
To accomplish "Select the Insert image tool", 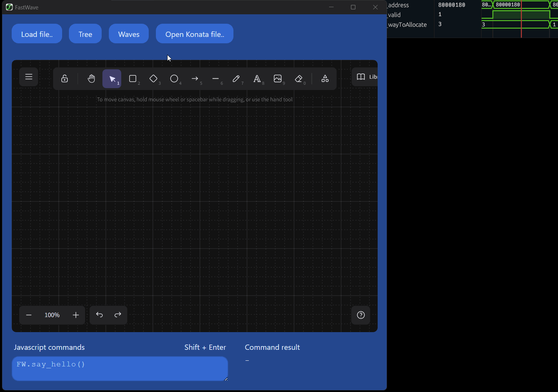I will click(x=277, y=79).
